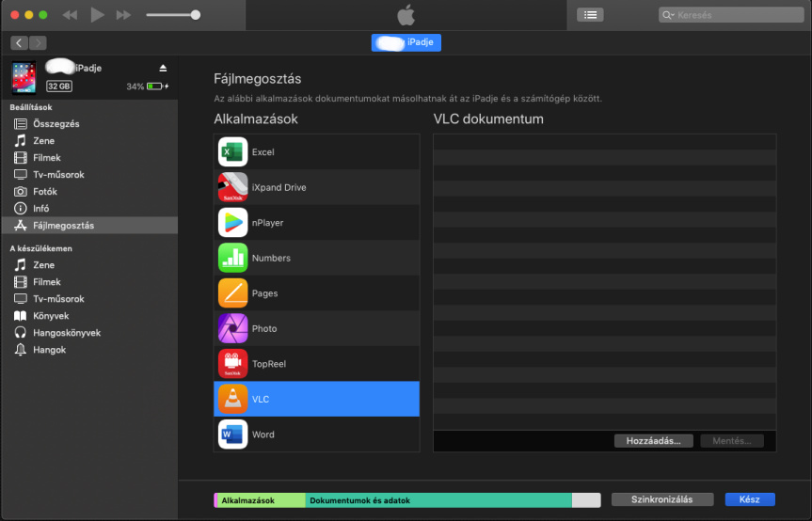
Task: Click the 34% battery indicator
Action: [x=148, y=87]
